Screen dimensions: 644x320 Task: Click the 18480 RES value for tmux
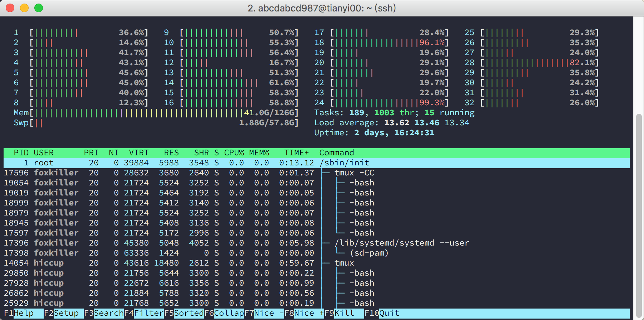pyautogui.click(x=166, y=263)
